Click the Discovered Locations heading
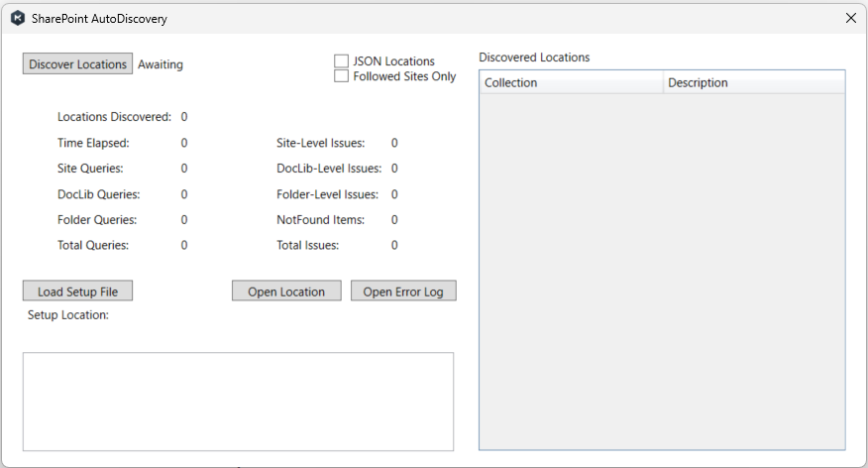 click(x=534, y=58)
